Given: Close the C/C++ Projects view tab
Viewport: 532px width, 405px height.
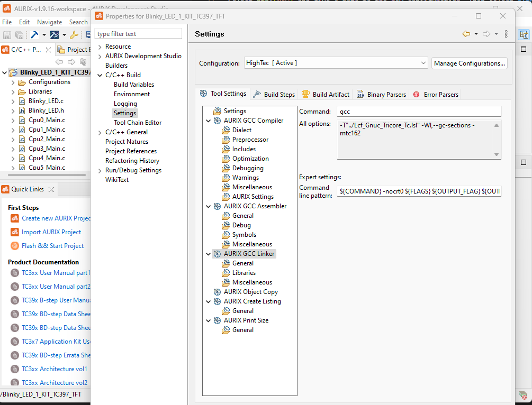Looking at the screenshot, I should [x=48, y=50].
